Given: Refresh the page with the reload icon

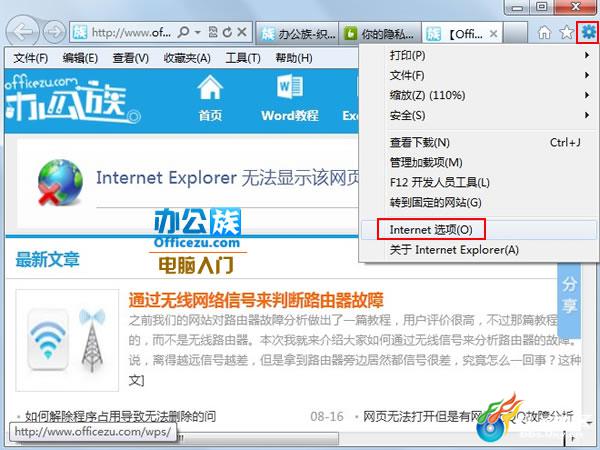Looking at the screenshot, I should click(227, 32).
